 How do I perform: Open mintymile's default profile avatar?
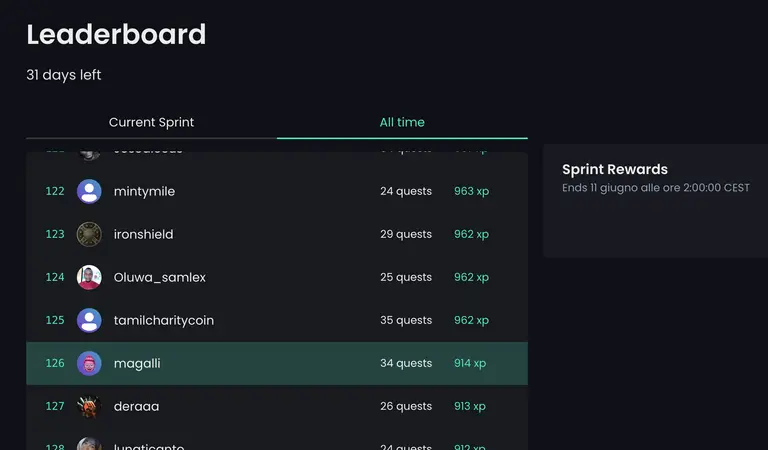89,191
